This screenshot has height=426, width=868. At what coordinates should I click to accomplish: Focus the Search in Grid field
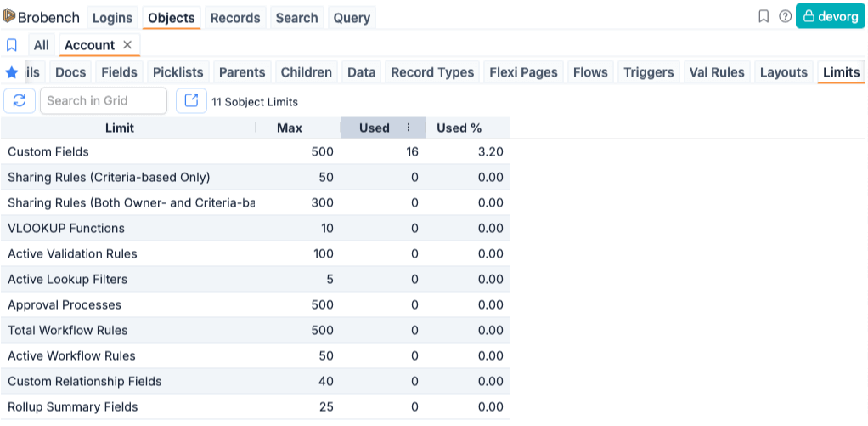tap(104, 101)
